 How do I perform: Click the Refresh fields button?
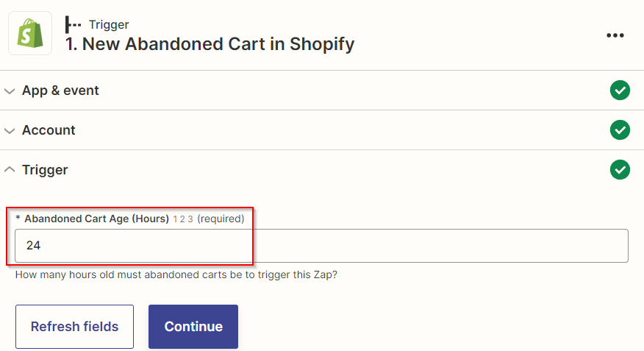75,326
